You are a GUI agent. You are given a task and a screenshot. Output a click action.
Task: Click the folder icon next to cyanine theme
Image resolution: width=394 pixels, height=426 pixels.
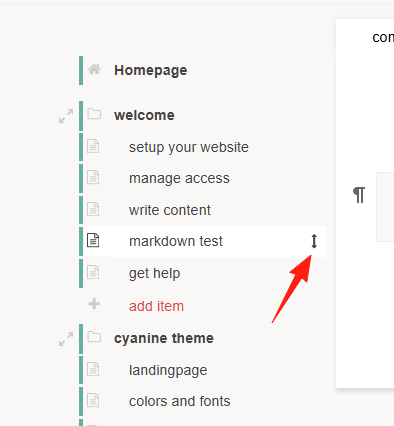94,337
